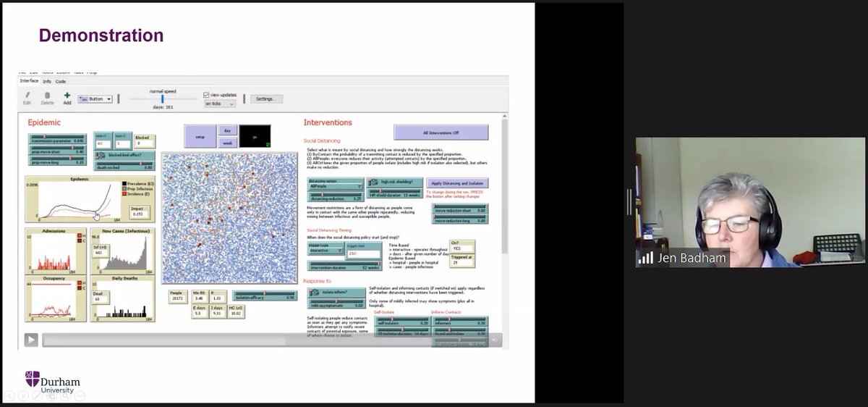868x407 pixels.
Task: Click the I days monitor showing 9.31
Action: tap(218, 311)
